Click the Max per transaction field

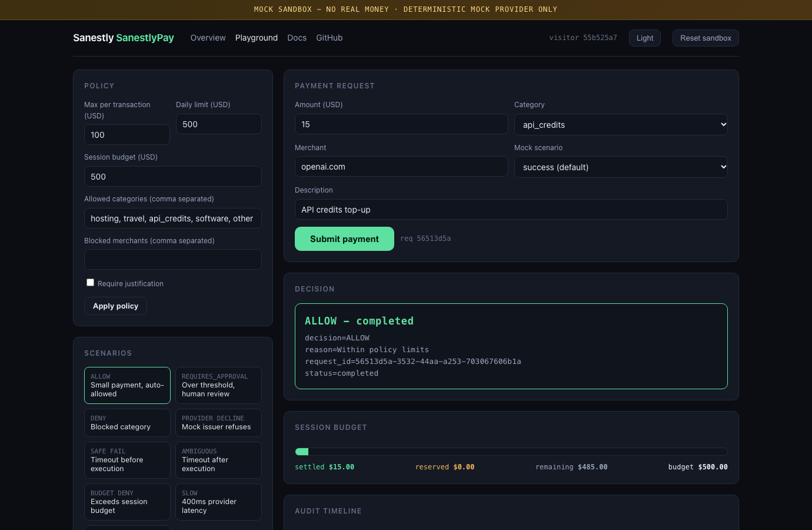point(127,135)
